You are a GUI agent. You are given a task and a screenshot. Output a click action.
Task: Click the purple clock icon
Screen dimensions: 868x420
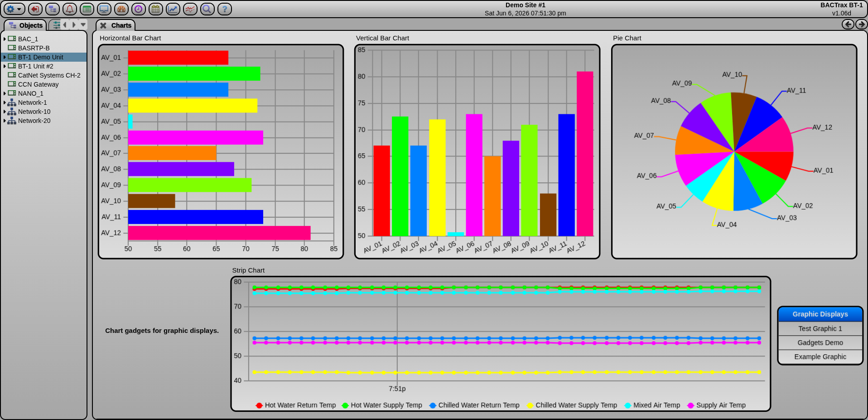(x=139, y=9)
